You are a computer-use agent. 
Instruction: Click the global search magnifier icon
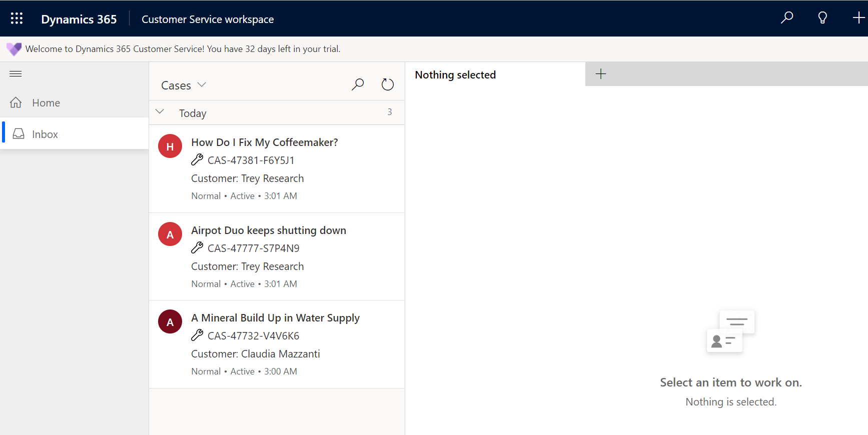[787, 18]
